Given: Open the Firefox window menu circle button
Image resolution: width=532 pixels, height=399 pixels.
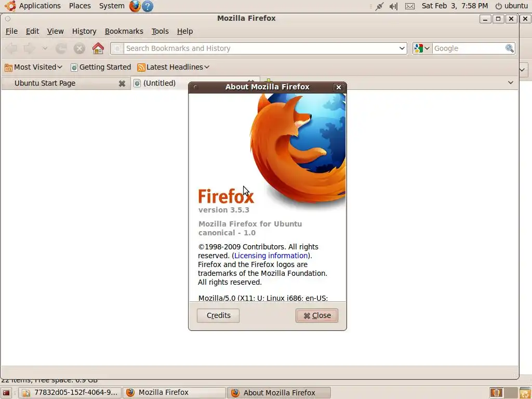Looking at the screenshot, I should click(x=7, y=19).
